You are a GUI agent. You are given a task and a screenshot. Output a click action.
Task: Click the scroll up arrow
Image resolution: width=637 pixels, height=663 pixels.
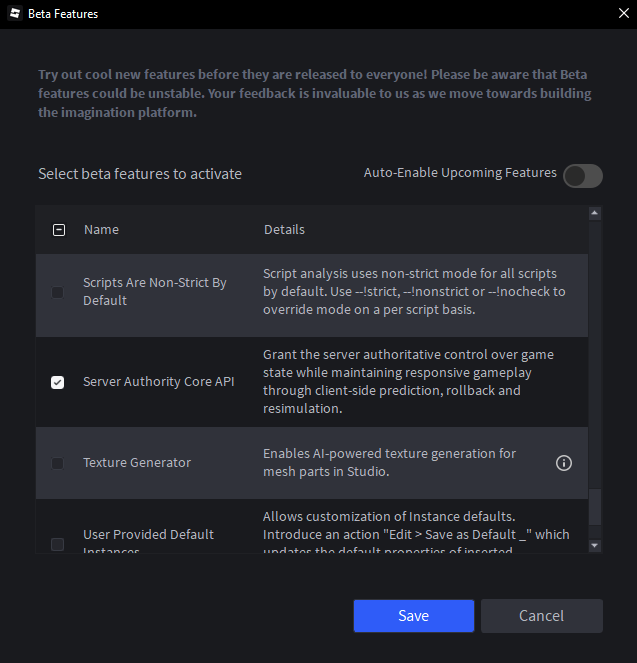point(595,213)
